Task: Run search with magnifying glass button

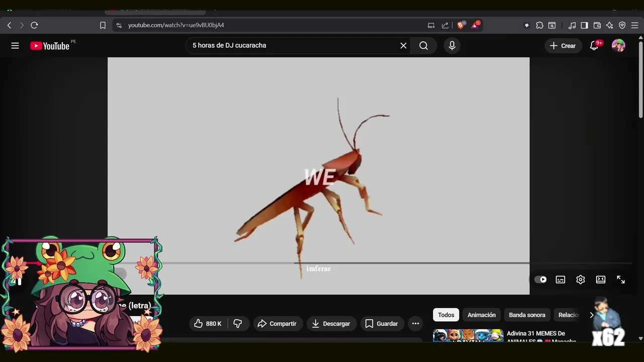Action: pyautogui.click(x=424, y=46)
